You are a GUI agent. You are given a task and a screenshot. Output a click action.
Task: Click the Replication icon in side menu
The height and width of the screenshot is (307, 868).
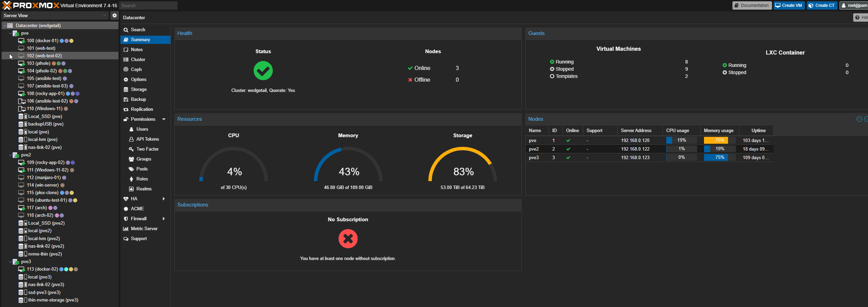coord(126,109)
